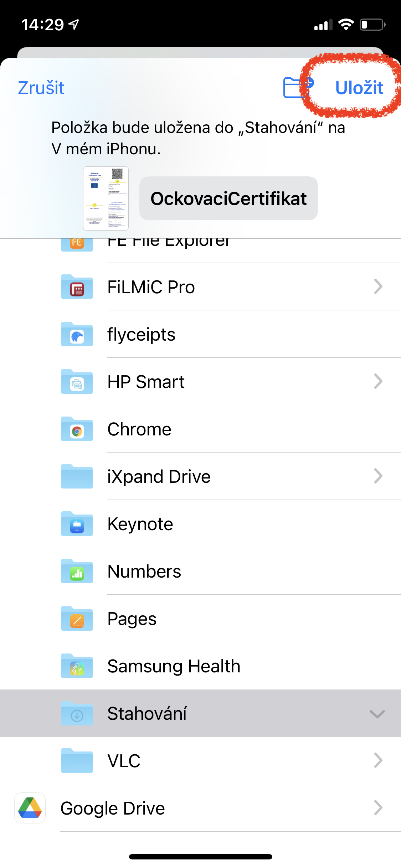This screenshot has height=868, width=401.
Task: Expand the VLC folder chevron
Action: click(x=378, y=760)
